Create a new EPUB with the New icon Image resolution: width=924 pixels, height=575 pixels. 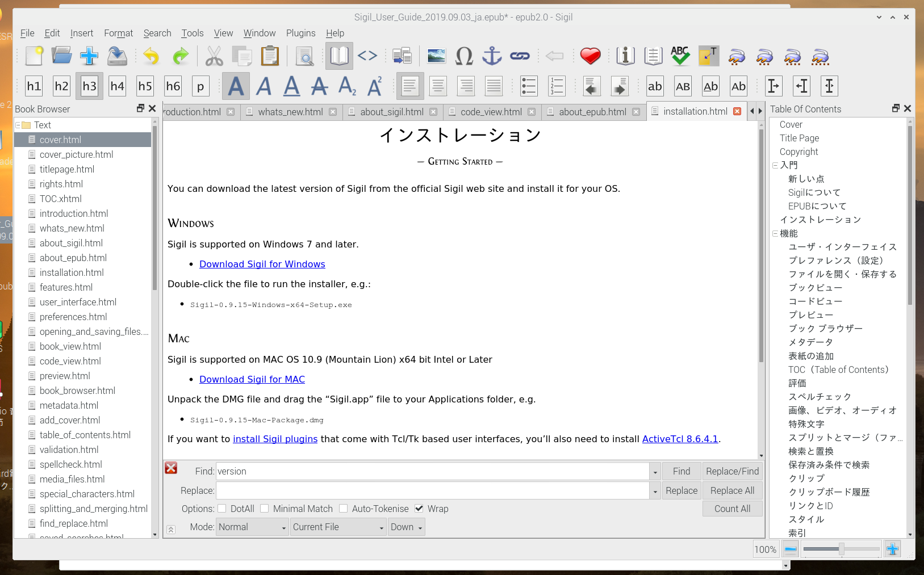pos(34,56)
